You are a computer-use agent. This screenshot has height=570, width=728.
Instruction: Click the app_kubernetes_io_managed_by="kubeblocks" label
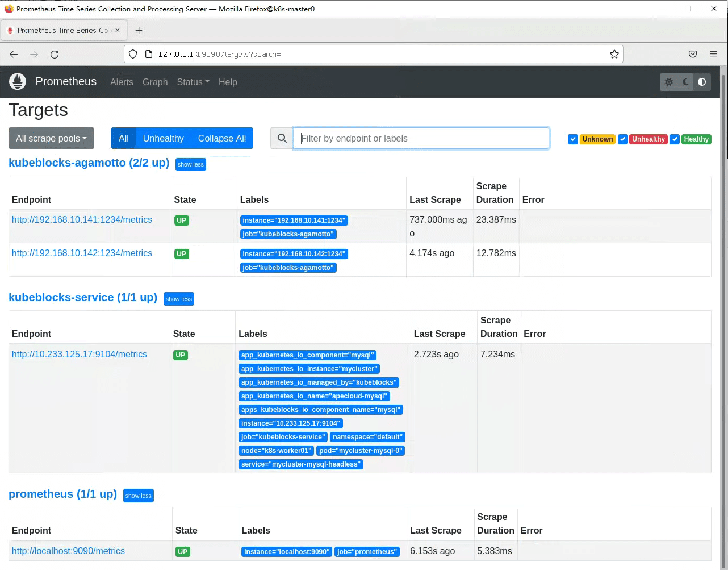[319, 382]
